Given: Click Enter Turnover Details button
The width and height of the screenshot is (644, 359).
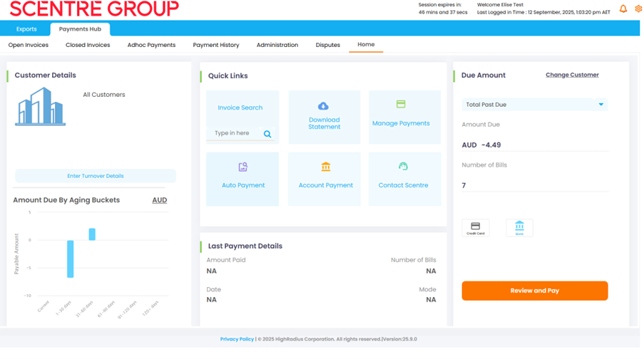Looking at the screenshot, I should [96, 176].
